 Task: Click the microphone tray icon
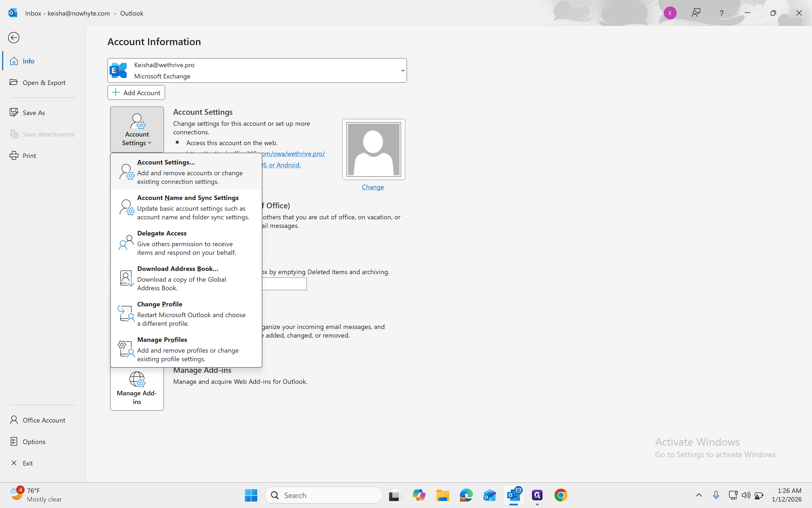pyautogui.click(x=716, y=495)
